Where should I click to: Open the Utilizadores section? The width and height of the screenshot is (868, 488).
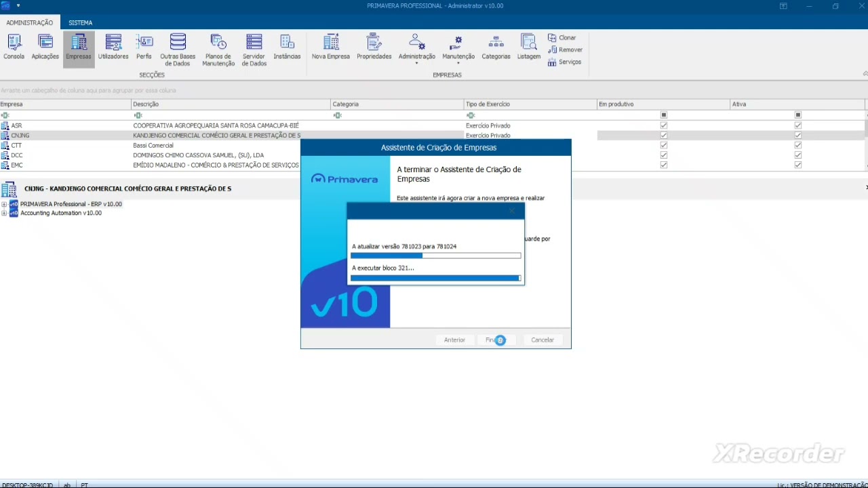(113, 47)
